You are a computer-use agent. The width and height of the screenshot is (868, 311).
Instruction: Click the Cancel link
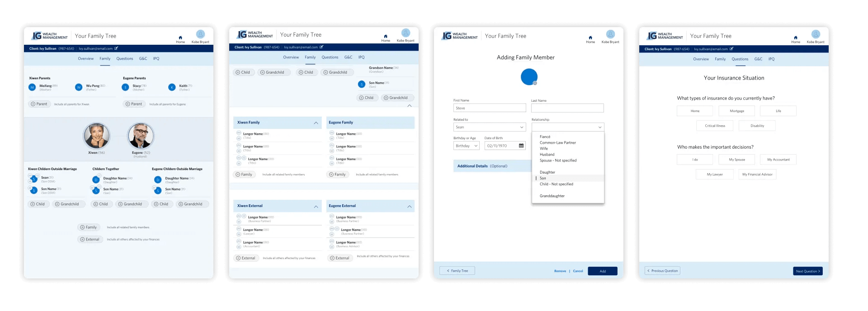click(578, 271)
